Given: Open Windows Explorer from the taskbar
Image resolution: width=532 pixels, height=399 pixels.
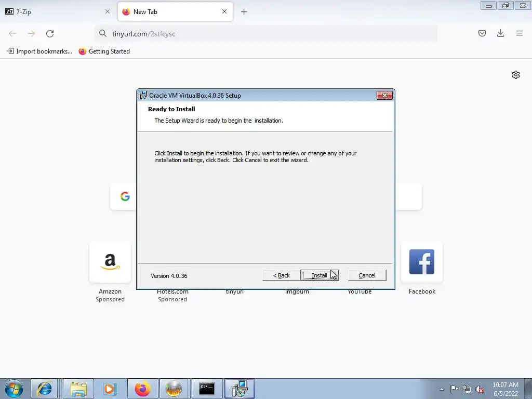Looking at the screenshot, I should coord(78,389).
